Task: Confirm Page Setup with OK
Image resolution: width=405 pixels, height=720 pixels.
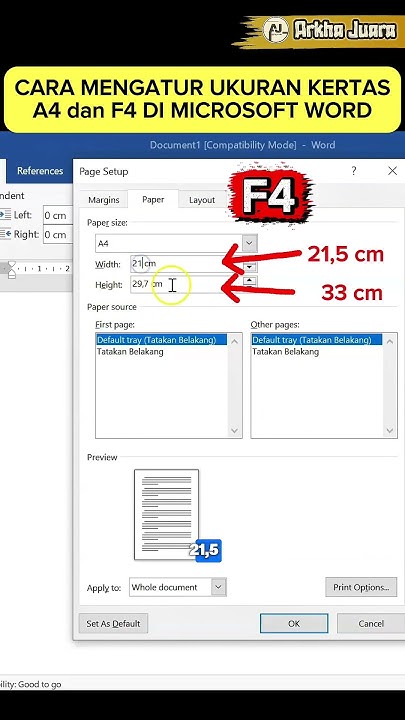Action: tap(294, 624)
